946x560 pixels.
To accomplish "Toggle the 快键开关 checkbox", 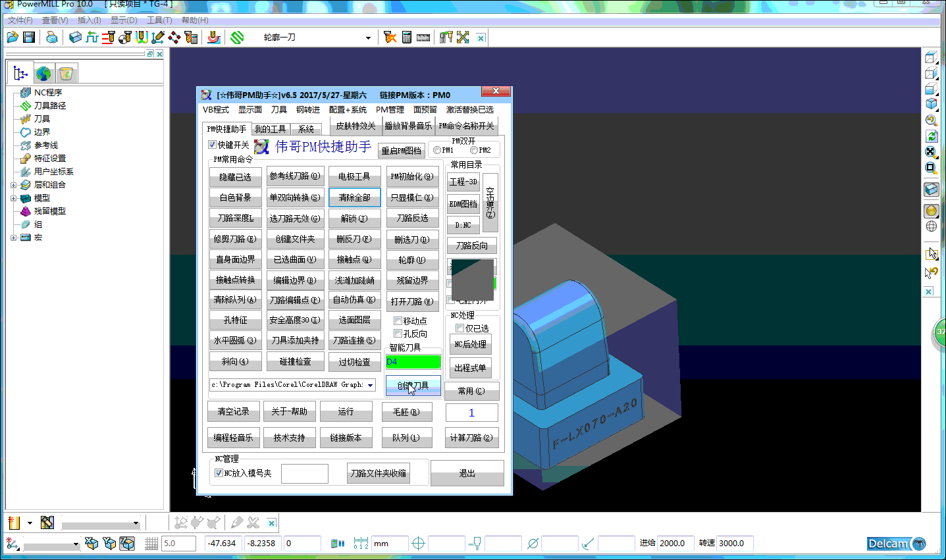I will [x=212, y=145].
